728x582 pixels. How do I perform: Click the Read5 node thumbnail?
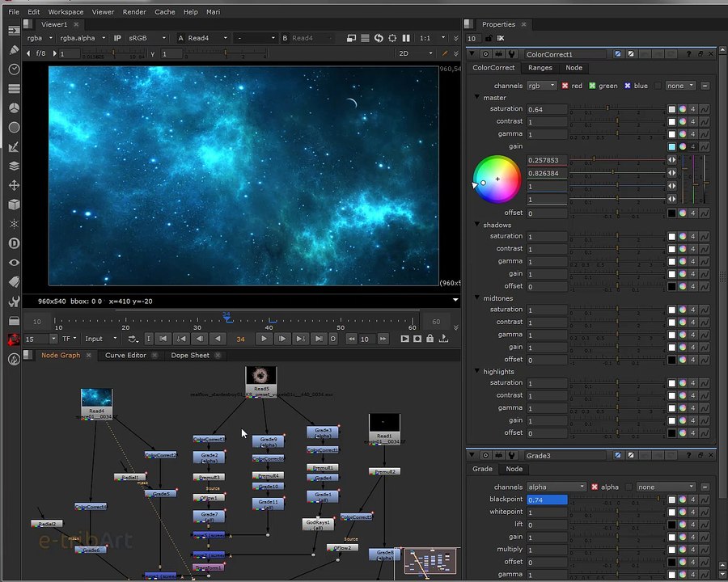260,376
